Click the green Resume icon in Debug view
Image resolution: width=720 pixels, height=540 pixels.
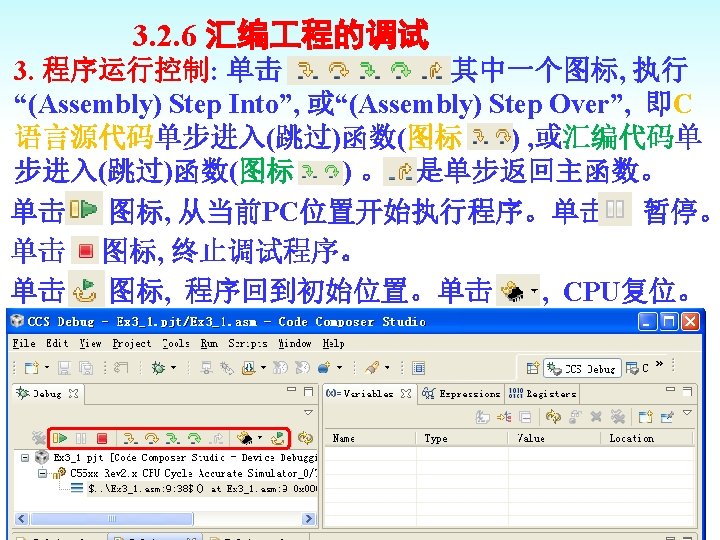pos(60,438)
